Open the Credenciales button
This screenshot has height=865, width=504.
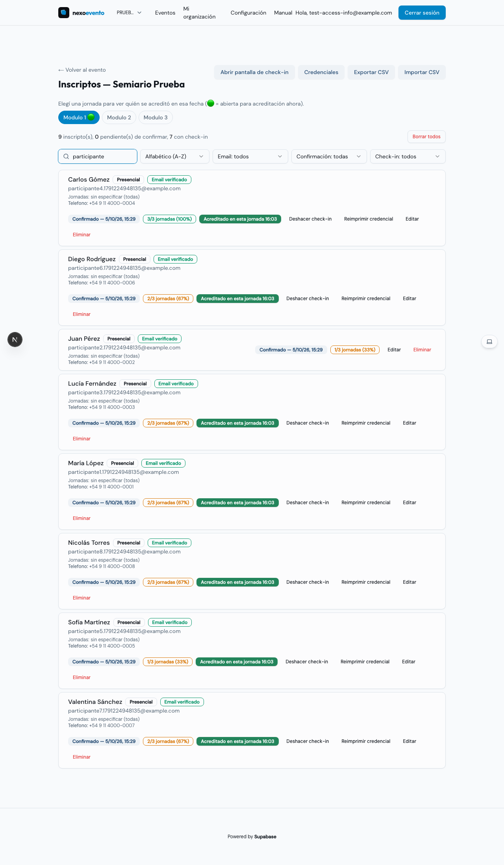[x=321, y=72]
